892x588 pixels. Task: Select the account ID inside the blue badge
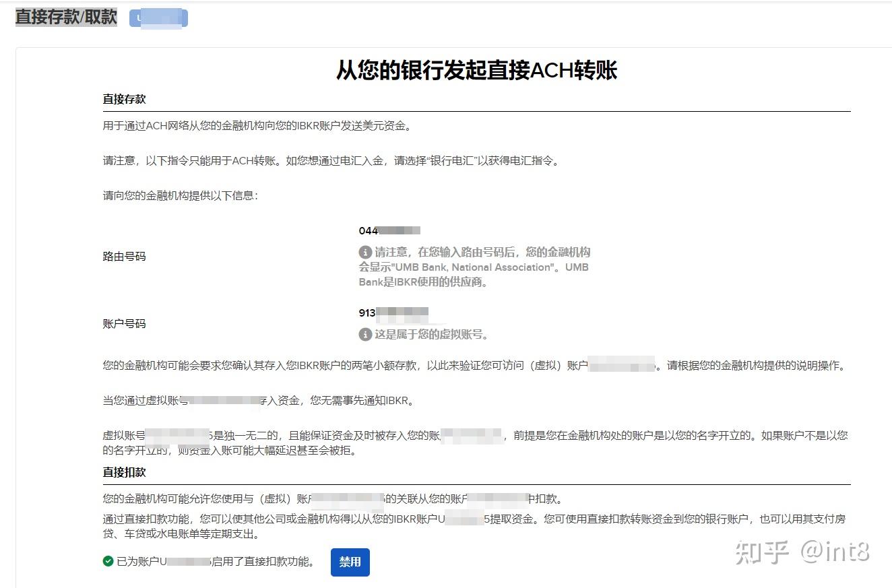[158, 18]
